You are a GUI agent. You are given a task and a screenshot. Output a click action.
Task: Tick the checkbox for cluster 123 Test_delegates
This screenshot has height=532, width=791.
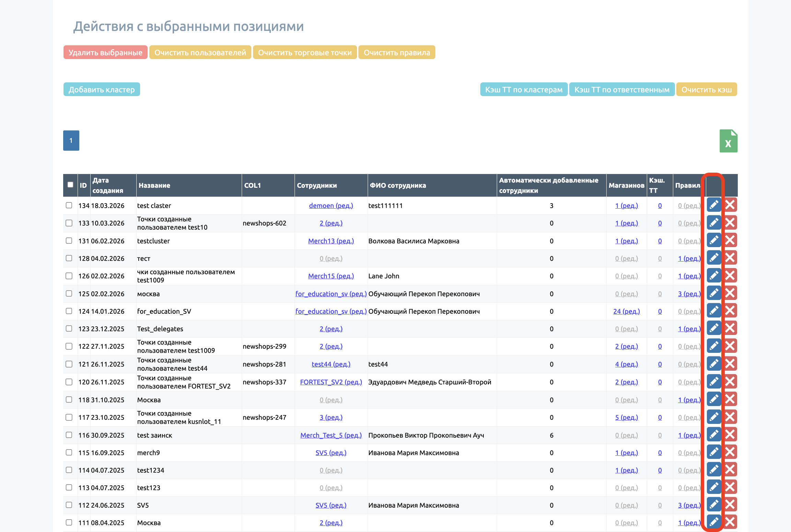[69, 328]
